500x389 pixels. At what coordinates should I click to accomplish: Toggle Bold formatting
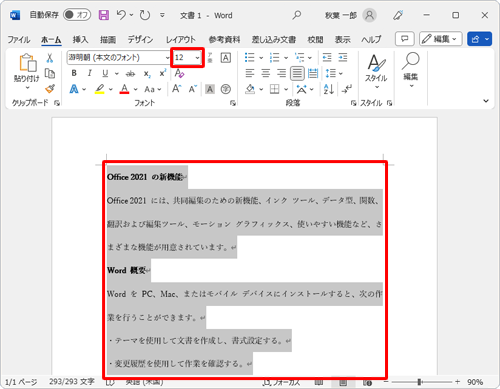(x=74, y=73)
